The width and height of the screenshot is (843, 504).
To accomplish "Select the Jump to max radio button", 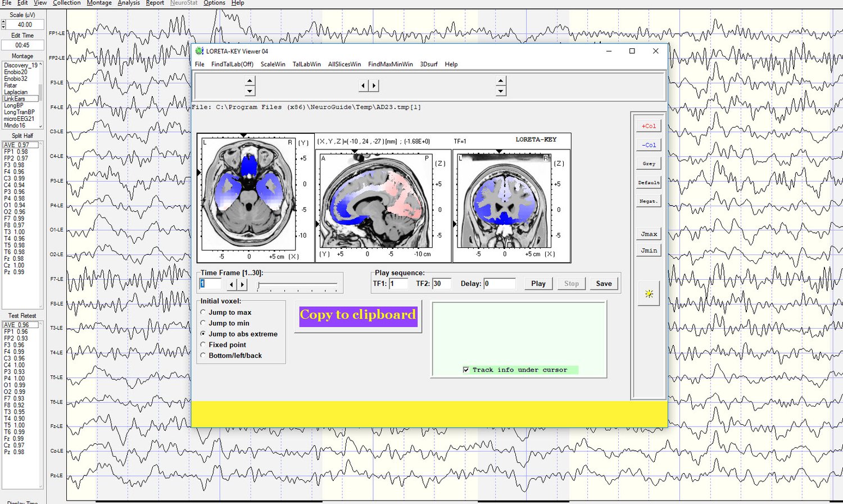I will pos(203,312).
